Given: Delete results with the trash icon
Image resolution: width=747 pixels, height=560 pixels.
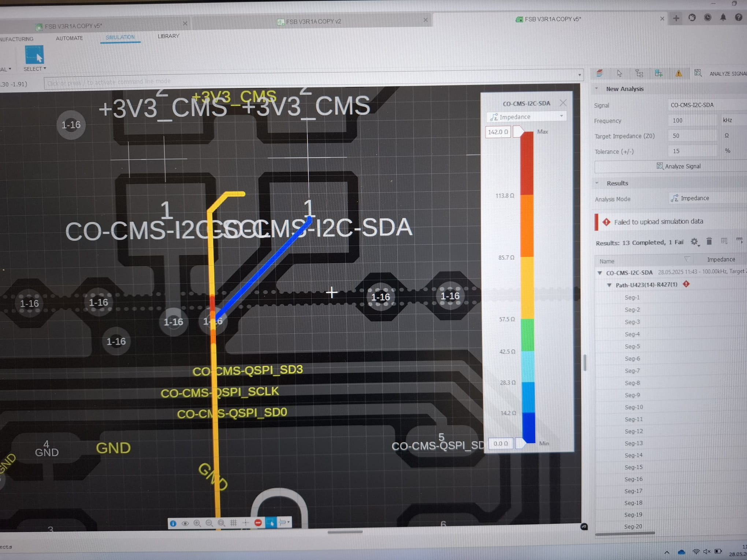Looking at the screenshot, I should 709,241.
